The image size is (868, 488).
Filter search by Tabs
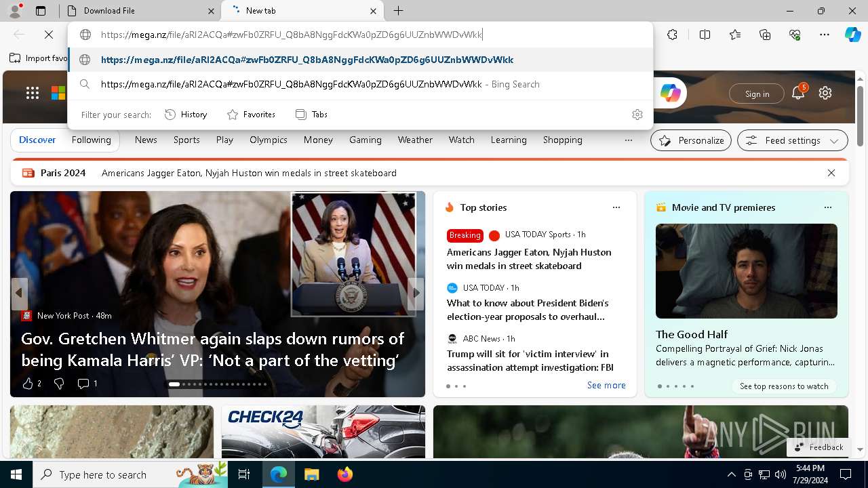pyautogui.click(x=312, y=115)
